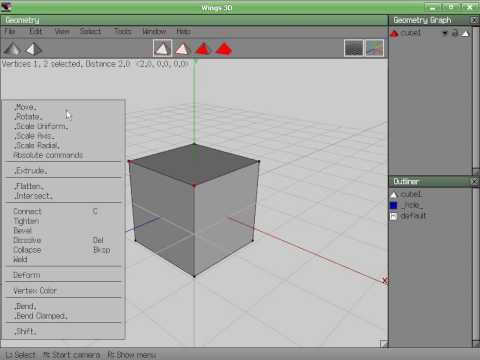Open the Tools menu
The image size is (480, 360).
point(123,31)
